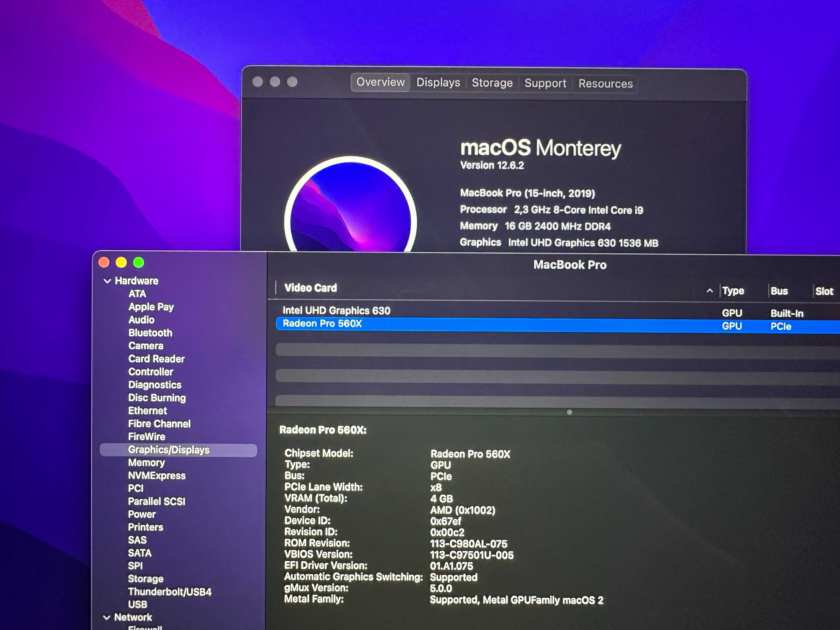Viewport: 840px width, 630px height.
Task: Click the ROM Revision value '113-C980AL-075'
Action: point(469,544)
